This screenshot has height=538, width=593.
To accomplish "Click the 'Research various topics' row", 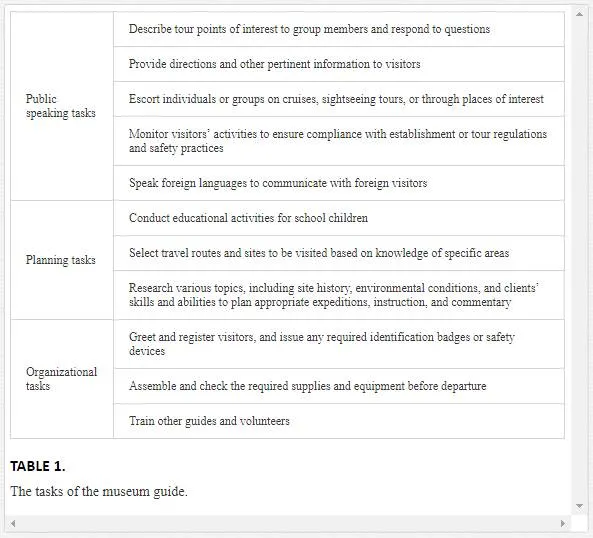I will (x=339, y=295).
